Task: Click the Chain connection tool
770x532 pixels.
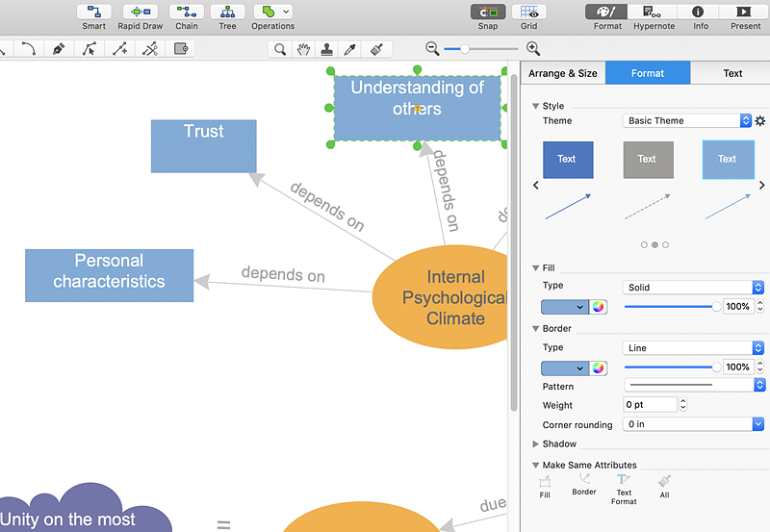Action: 186,13
